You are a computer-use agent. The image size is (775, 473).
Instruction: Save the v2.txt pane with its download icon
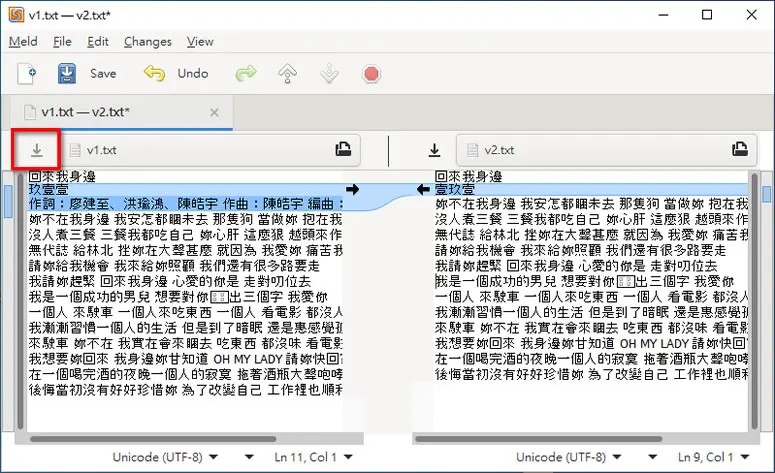[434, 150]
